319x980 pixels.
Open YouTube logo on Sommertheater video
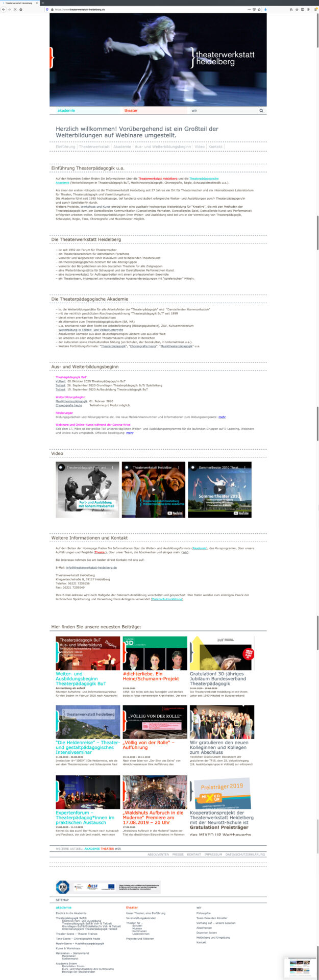point(241,513)
